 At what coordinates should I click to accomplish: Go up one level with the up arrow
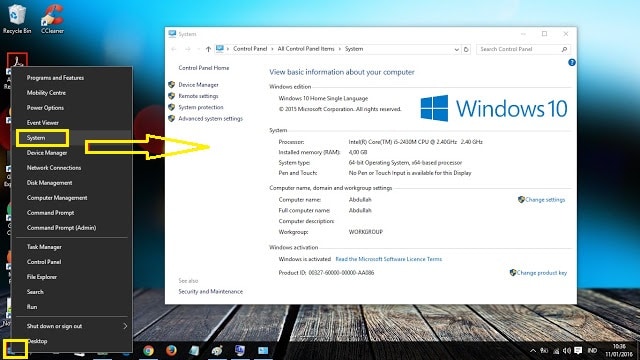click(208, 49)
